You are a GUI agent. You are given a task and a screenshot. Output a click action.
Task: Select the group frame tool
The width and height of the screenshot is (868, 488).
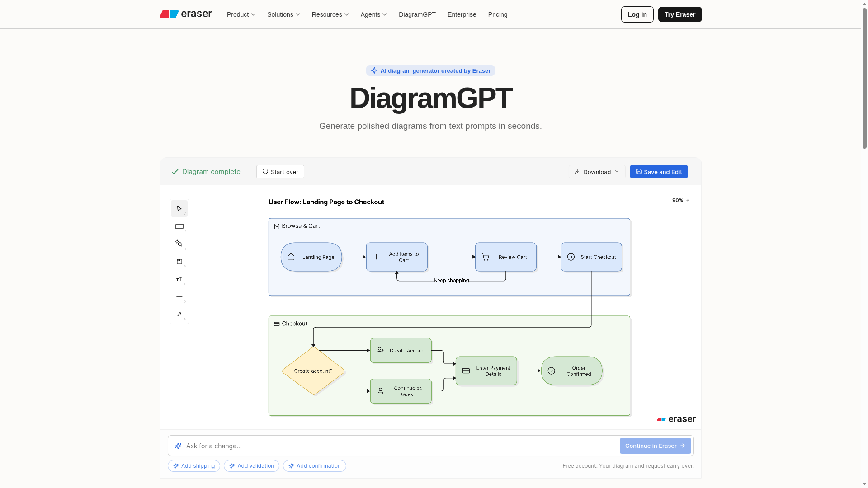[x=179, y=262]
